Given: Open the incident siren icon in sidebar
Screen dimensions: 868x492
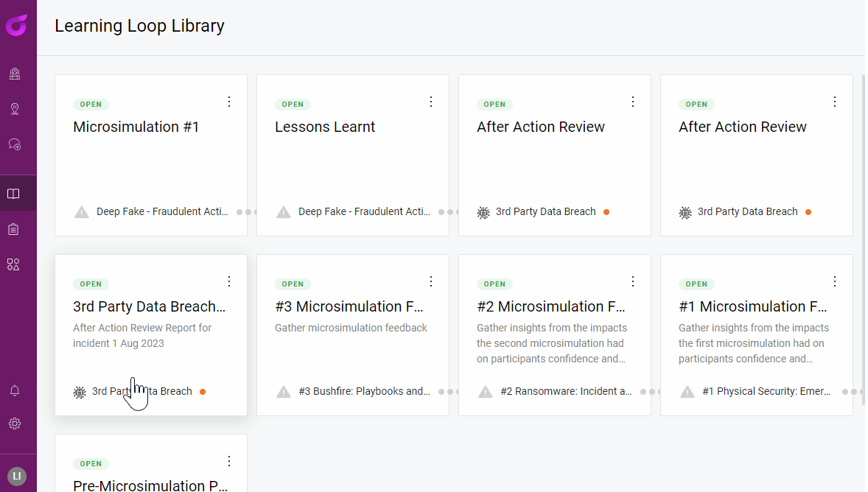Looking at the screenshot, I should click(15, 74).
